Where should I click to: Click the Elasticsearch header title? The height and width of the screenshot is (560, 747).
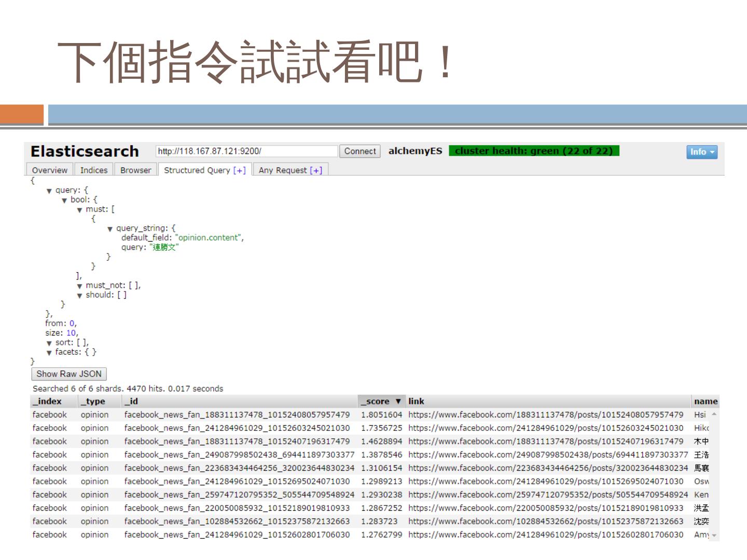click(x=85, y=151)
